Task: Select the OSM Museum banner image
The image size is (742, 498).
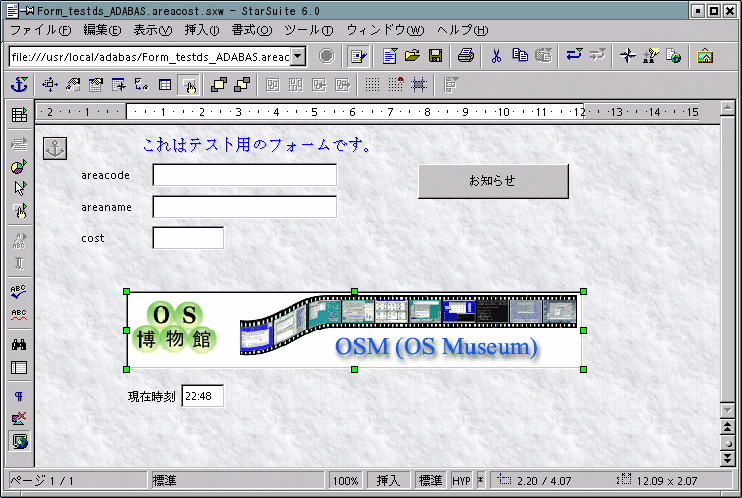Action: click(x=354, y=330)
